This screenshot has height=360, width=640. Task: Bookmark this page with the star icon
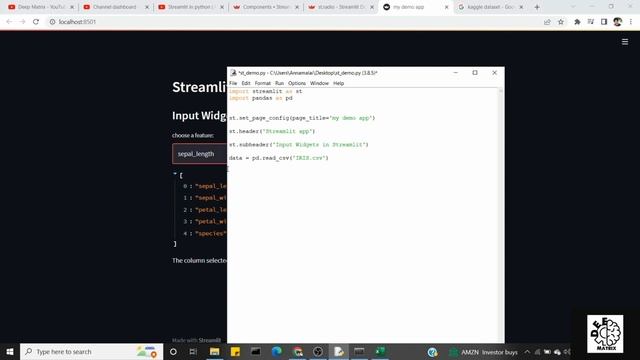click(x=561, y=22)
